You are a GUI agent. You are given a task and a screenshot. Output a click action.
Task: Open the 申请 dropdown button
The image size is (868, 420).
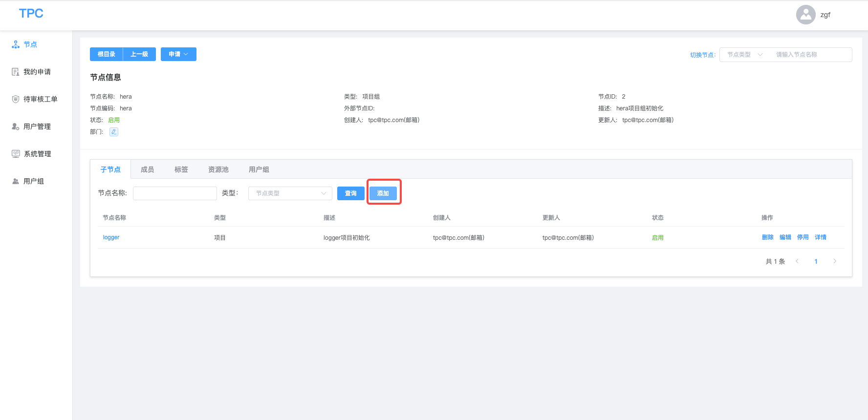(x=178, y=54)
